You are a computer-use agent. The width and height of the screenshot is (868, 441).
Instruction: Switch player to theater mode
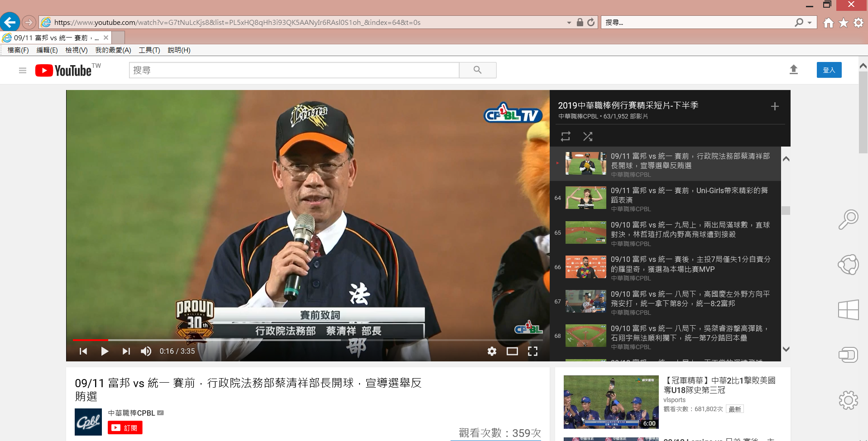coord(512,351)
